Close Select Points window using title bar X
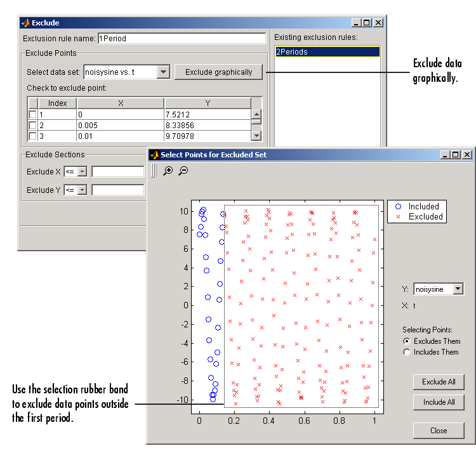The width and height of the screenshot is (476, 458). click(467, 155)
